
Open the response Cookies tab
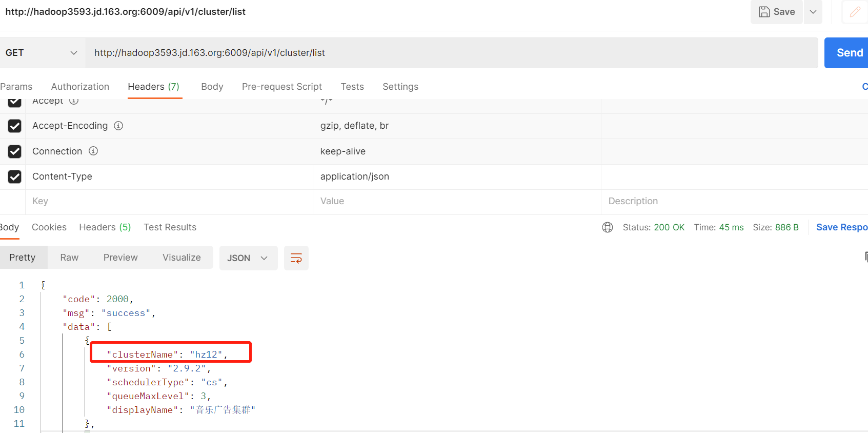click(x=49, y=227)
